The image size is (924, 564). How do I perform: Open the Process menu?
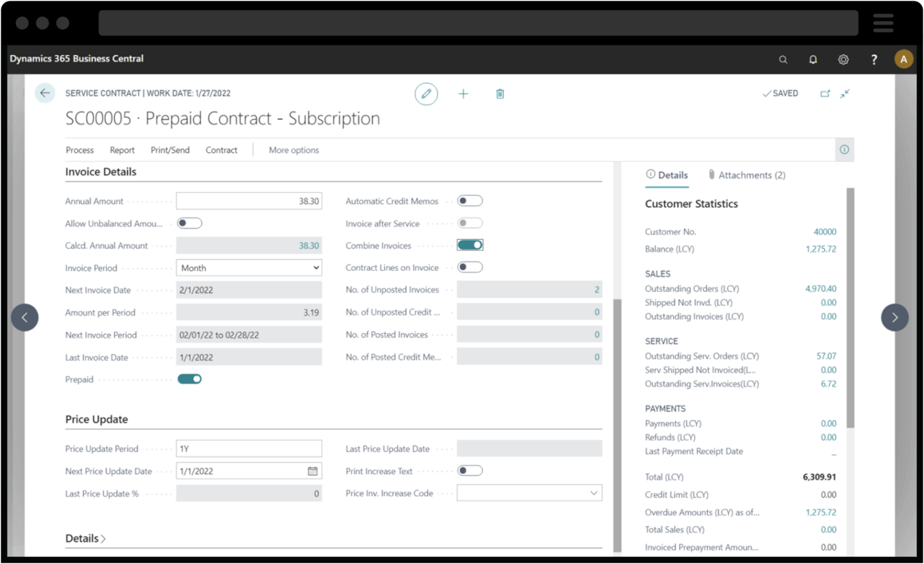point(79,150)
